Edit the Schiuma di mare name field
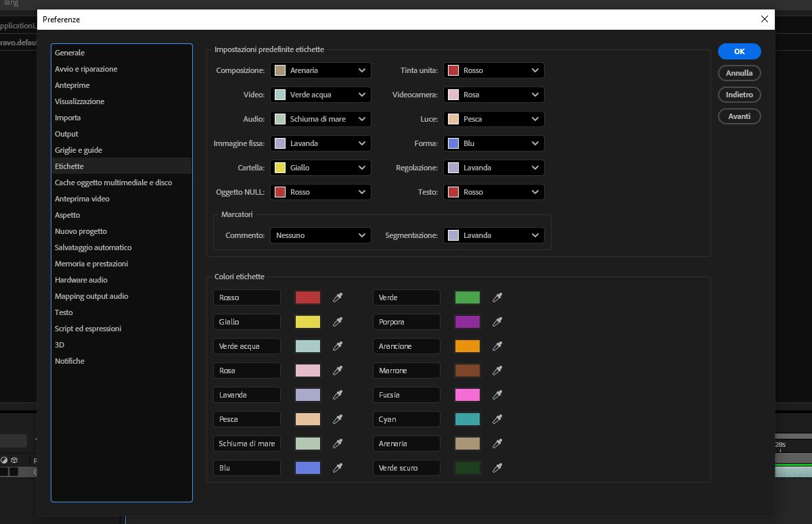The image size is (812, 524). click(247, 444)
